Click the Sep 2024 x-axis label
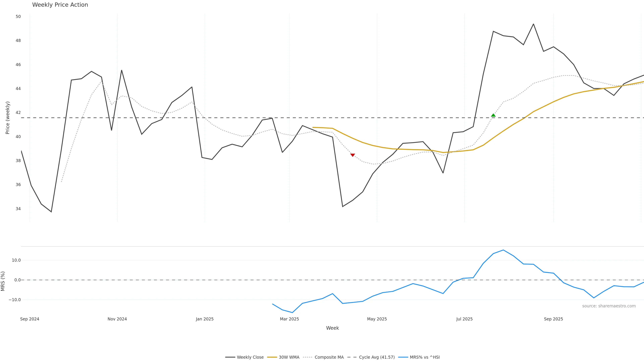The width and height of the screenshot is (644, 362). click(30, 319)
